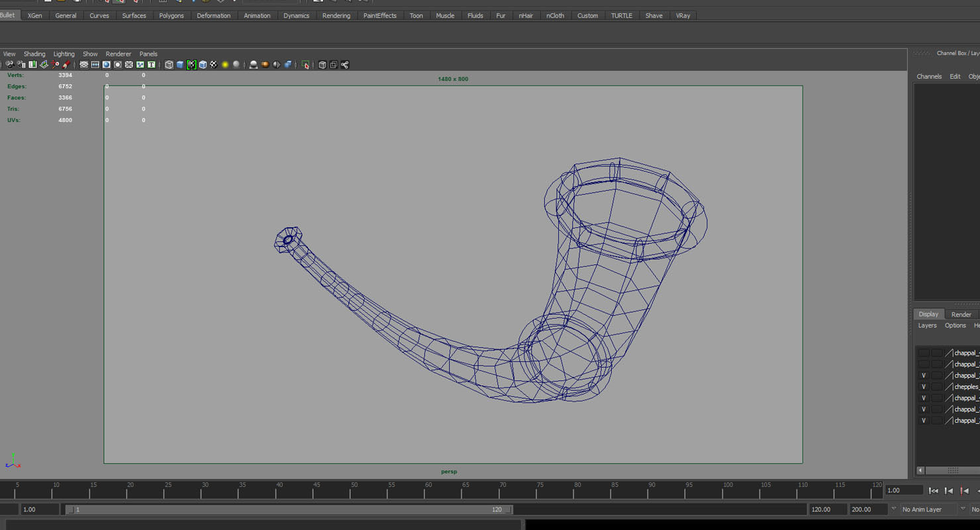Click the XYZ axis indicator in viewport corner
The width and height of the screenshot is (980, 530).
[13, 462]
